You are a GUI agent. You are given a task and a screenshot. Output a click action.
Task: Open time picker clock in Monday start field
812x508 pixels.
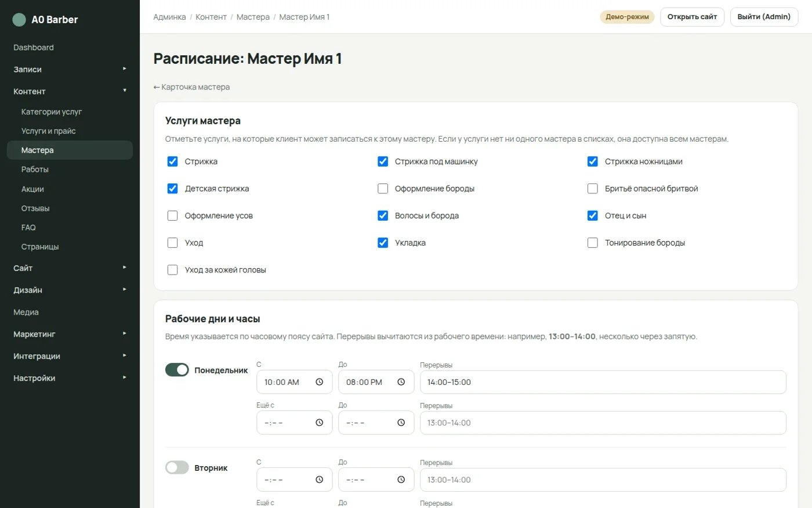(319, 382)
